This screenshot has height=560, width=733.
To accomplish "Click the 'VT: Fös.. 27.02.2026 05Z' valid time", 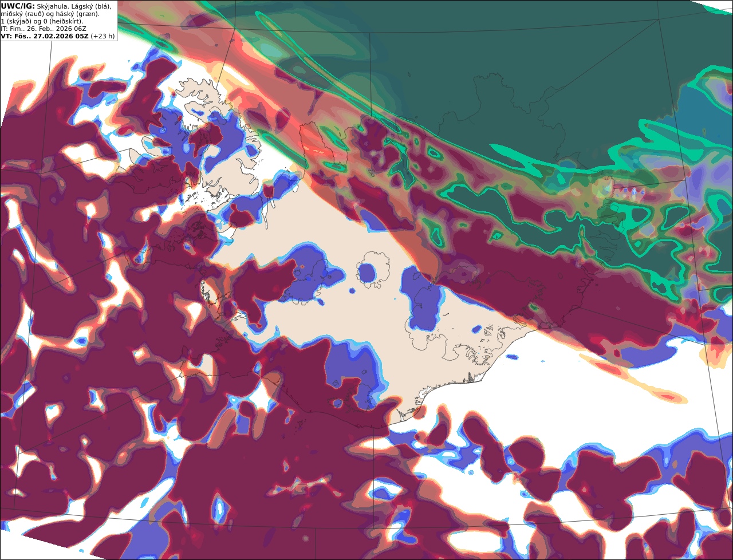I will [45, 36].
